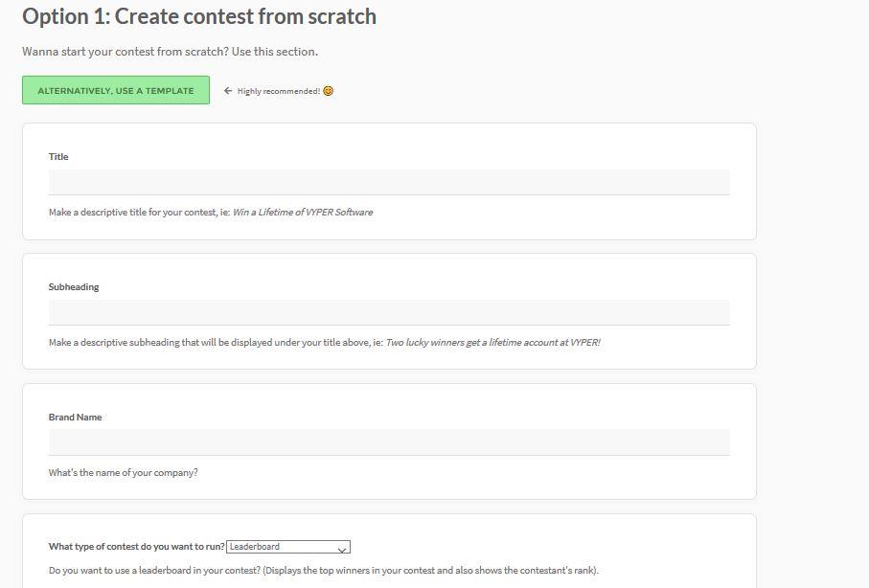Click the 'Title' field label
Image resolution: width=869 pixels, height=588 pixels.
pos(58,156)
